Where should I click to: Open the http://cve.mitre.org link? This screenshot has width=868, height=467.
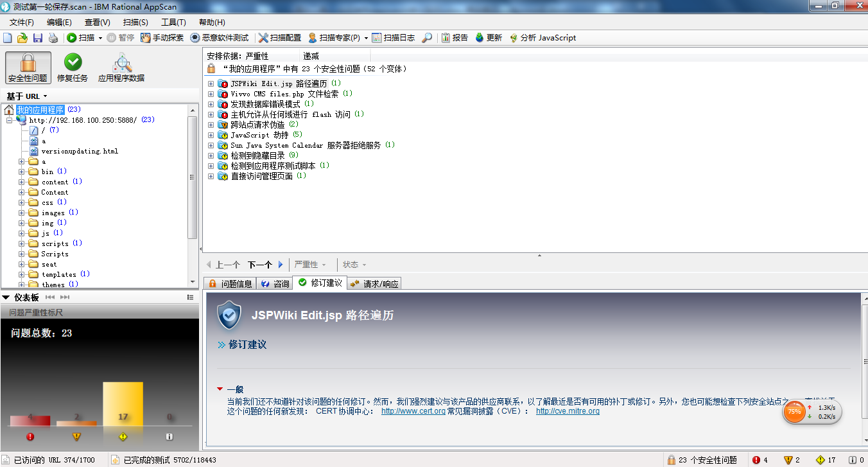click(568, 411)
